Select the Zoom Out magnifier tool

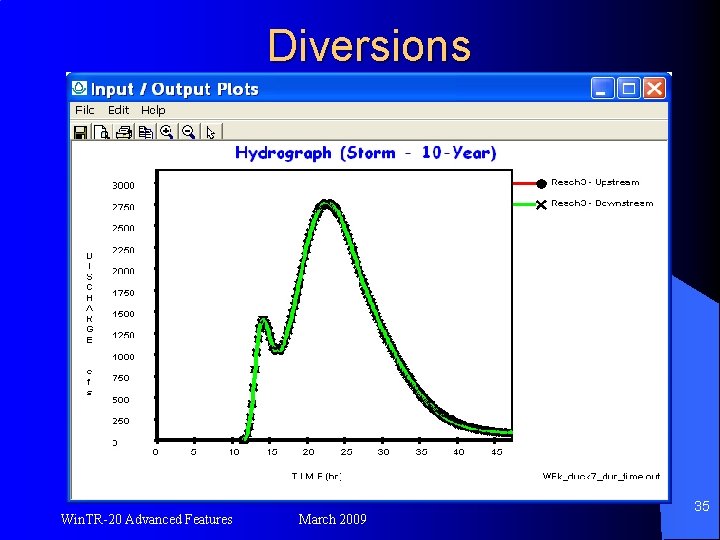point(189,132)
